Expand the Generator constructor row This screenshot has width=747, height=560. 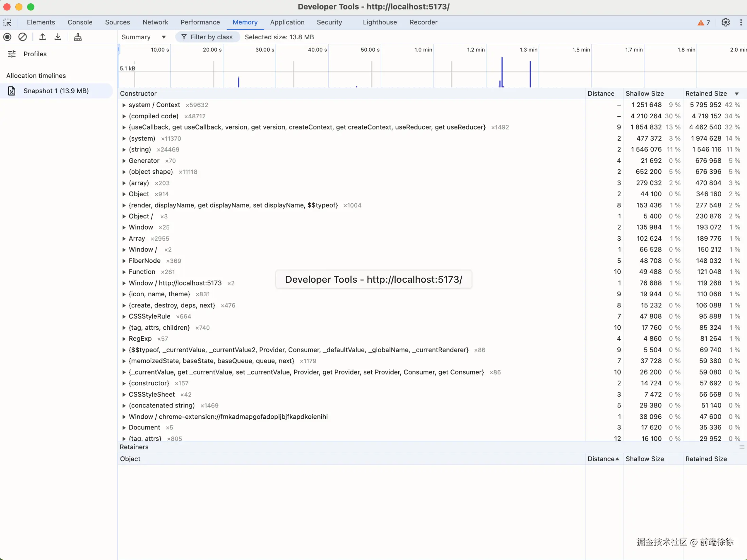pyautogui.click(x=124, y=161)
